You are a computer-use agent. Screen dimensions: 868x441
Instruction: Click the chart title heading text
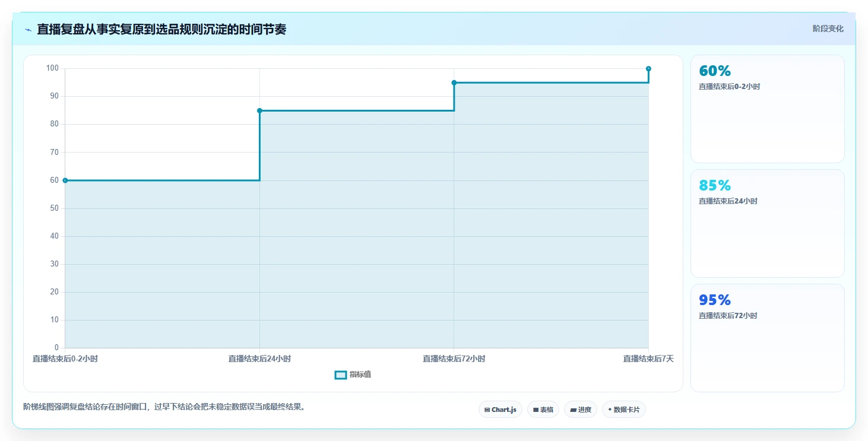(161, 29)
